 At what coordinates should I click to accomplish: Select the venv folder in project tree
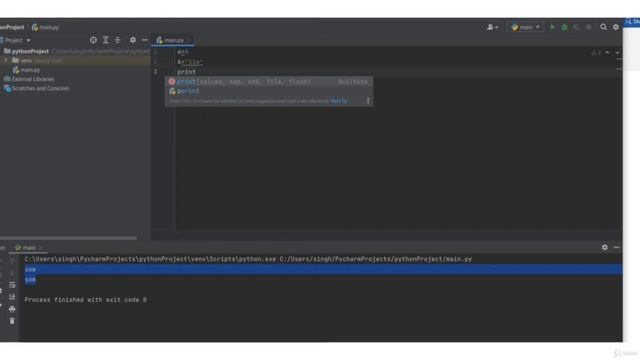[x=26, y=61]
